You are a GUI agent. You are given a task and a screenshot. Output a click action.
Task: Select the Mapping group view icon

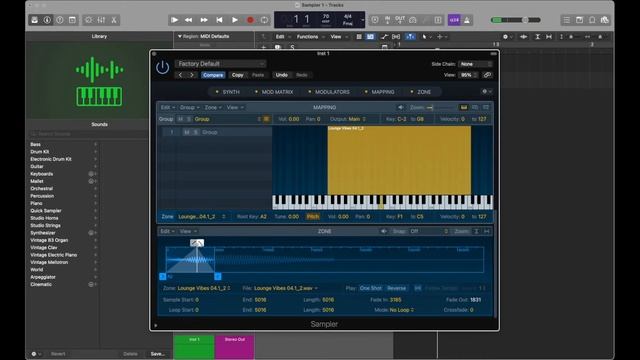coord(475,107)
